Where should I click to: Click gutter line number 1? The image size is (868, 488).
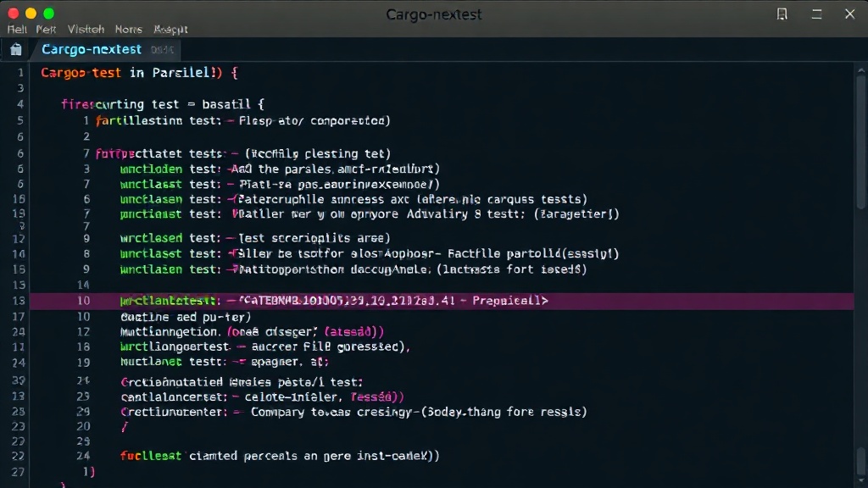coord(20,73)
